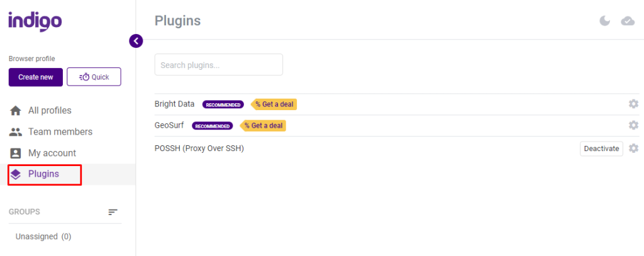Open POSSH plugin settings gear
The image size is (644, 256).
coord(633,148)
